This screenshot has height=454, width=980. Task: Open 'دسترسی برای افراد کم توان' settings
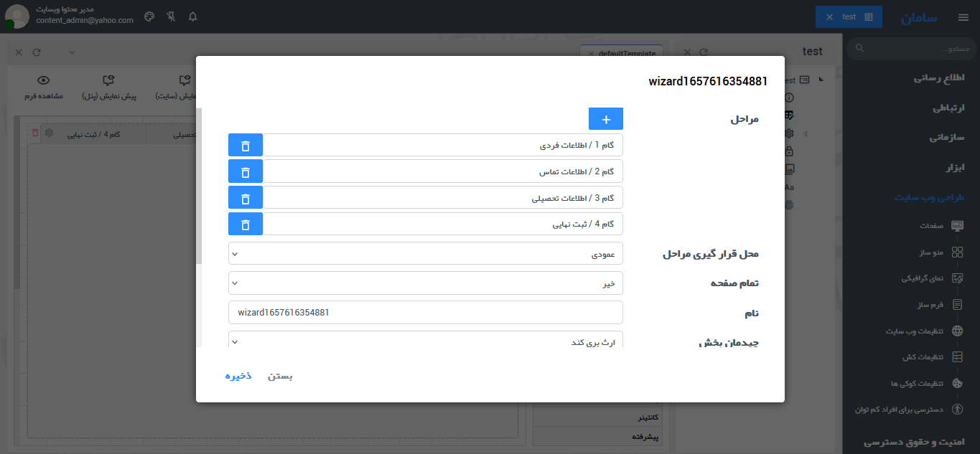(x=899, y=410)
